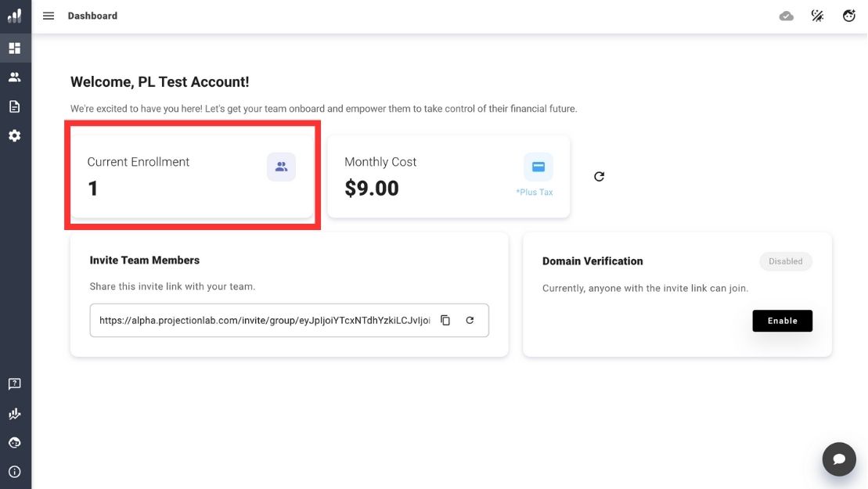This screenshot has width=868, height=489.
Task: Click the chart trend sidebar icon
Action: (15, 414)
